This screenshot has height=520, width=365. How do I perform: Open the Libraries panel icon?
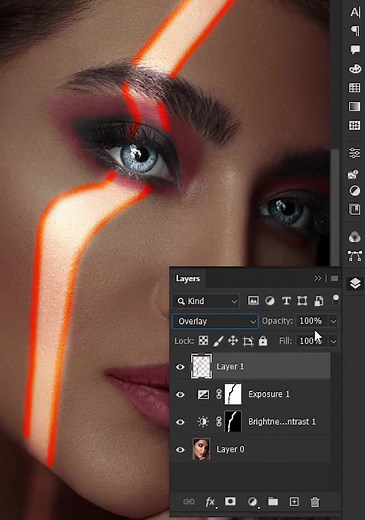click(x=354, y=210)
